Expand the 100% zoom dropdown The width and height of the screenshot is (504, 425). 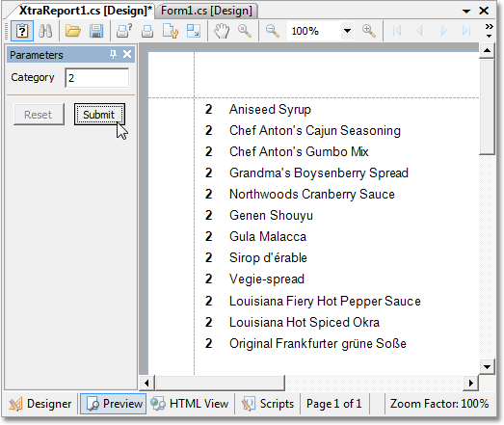click(347, 31)
